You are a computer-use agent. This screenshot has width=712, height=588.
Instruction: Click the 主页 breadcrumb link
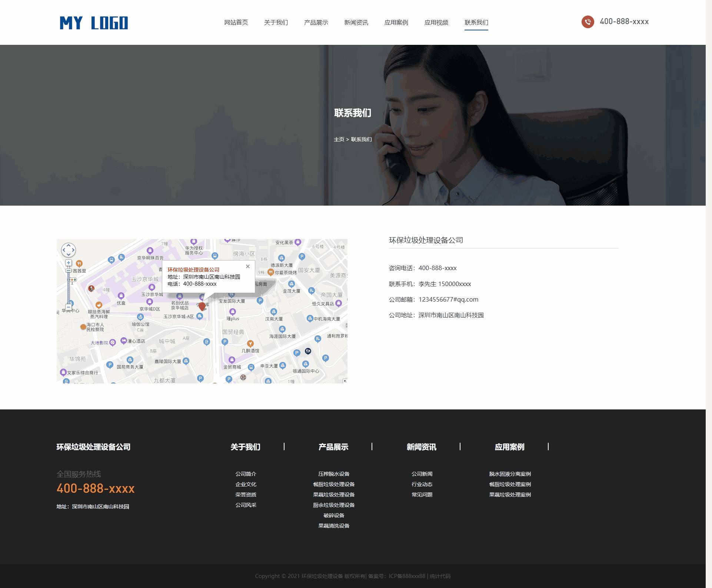339,140
